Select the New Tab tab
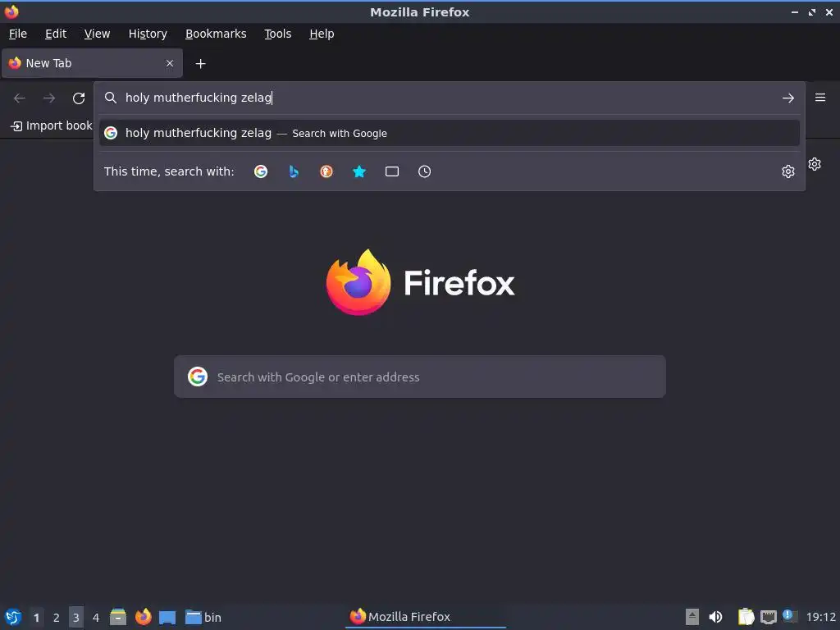 tap(92, 63)
